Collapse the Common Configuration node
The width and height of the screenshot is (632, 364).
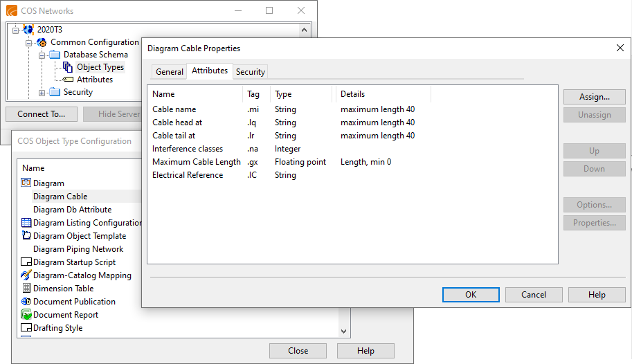[x=30, y=42]
